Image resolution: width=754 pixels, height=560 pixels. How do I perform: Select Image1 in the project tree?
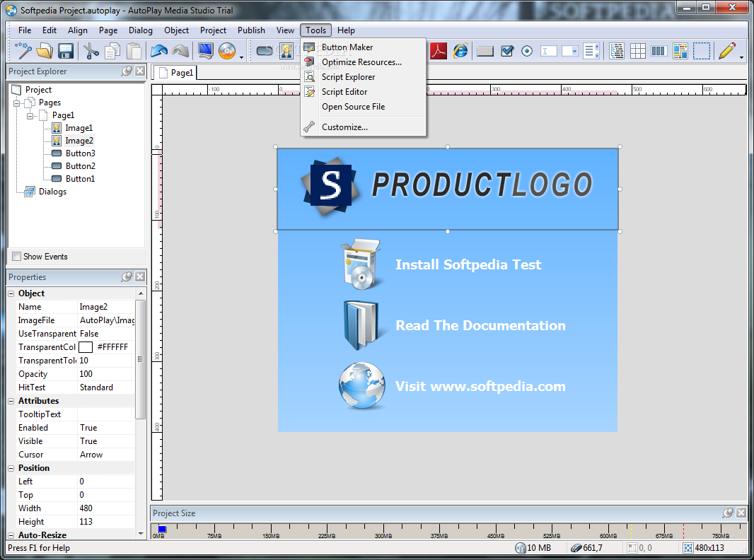79,128
